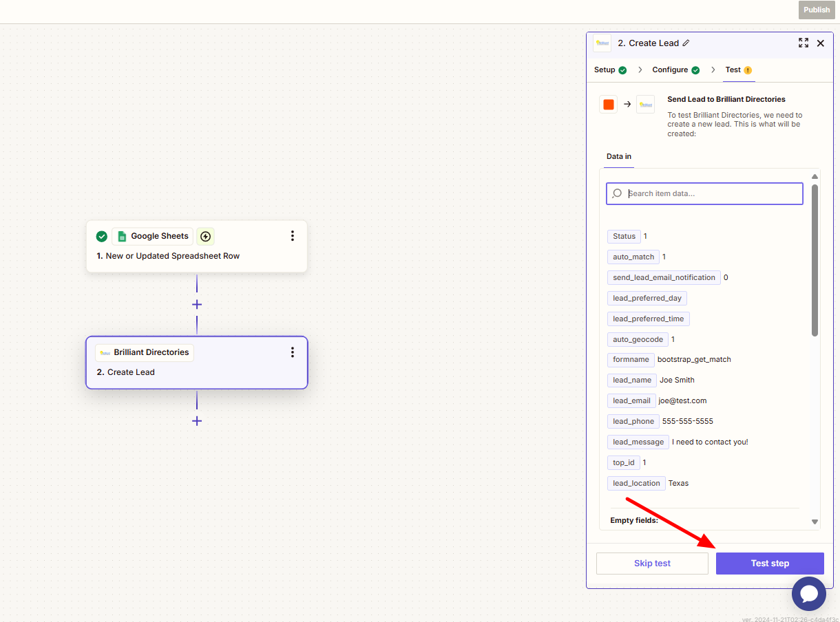
Task: Click the yellow warning icon next to Test
Action: click(748, 70)
